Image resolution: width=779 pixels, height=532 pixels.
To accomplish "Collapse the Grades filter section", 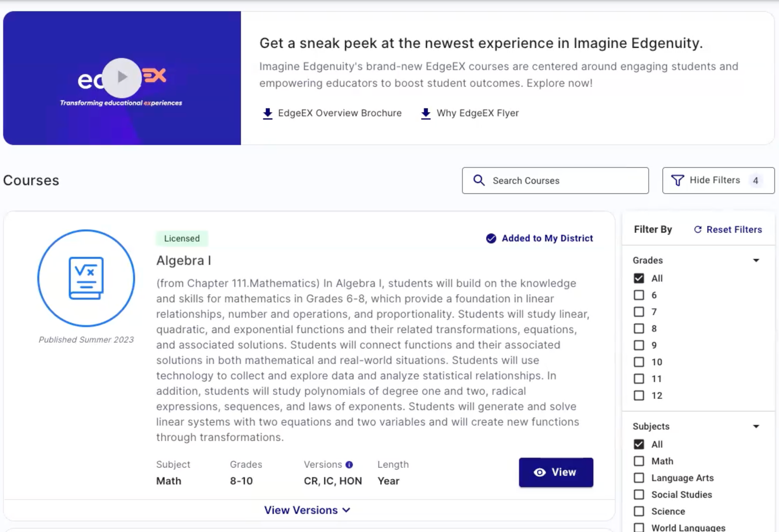I will (756, 260).
